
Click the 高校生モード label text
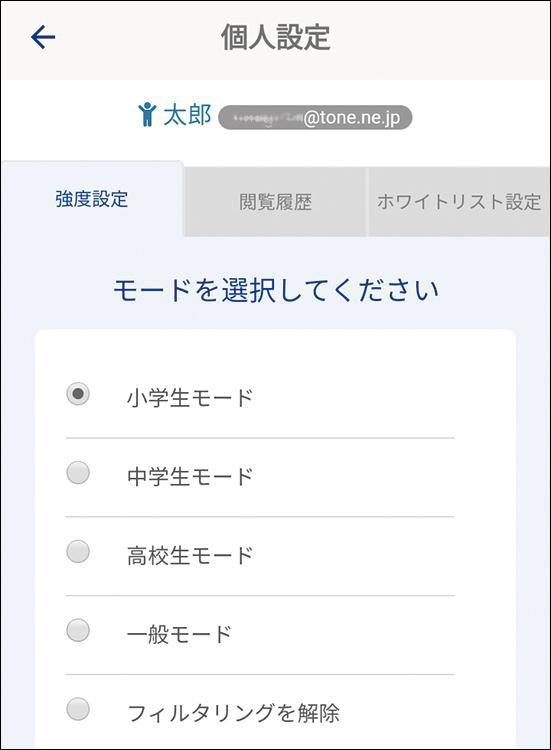click(190, 555)
